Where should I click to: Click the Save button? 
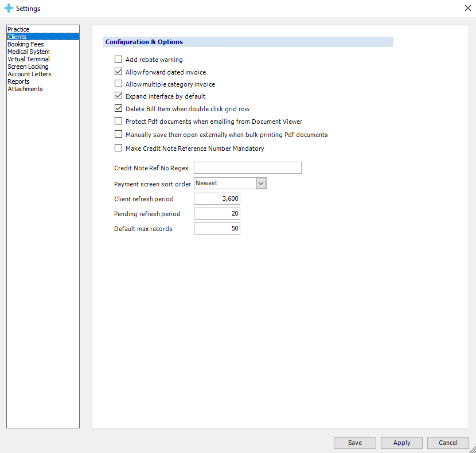(355, 443)
